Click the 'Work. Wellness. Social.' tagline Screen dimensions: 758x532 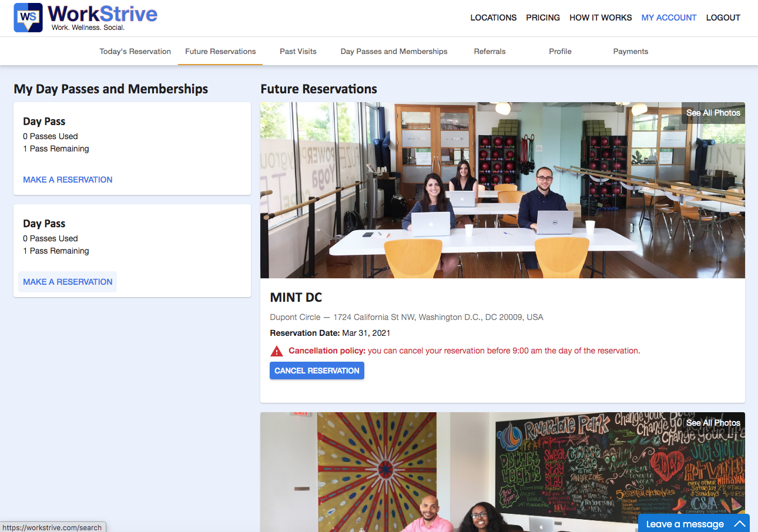click(88, 28)
